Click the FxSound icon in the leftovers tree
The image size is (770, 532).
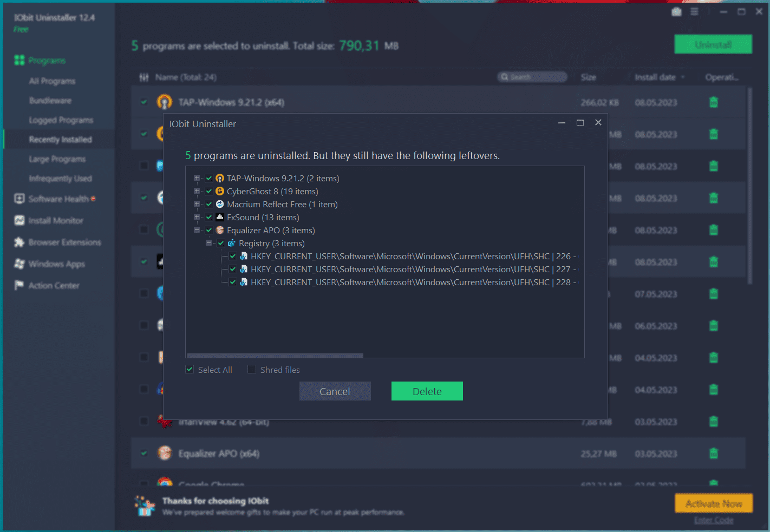point(220,217)
